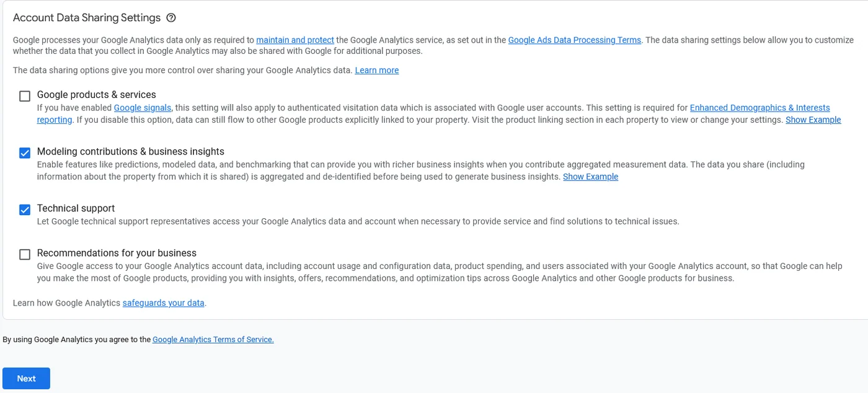Click the Google products & services label

(x=97, y=95)
